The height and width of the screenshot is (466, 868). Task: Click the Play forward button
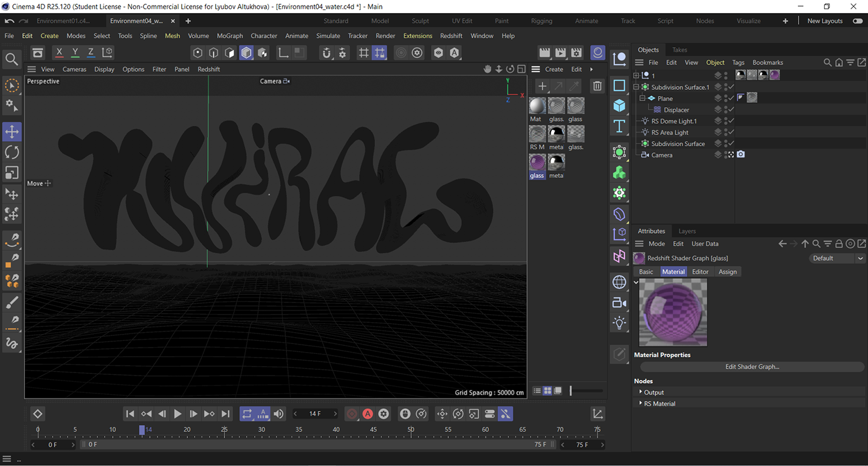click(177, 414)
